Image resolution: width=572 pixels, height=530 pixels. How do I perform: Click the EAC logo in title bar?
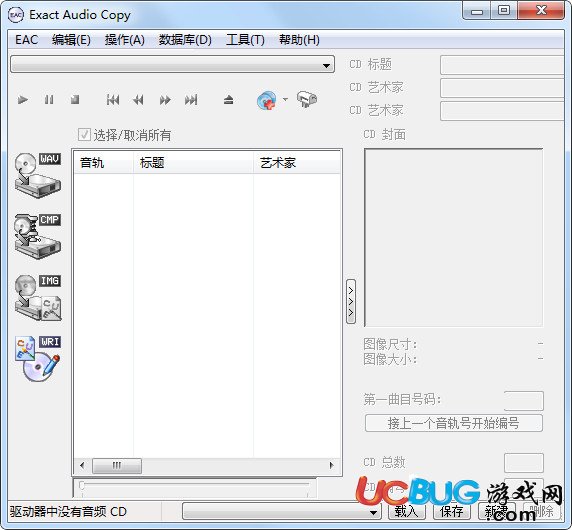pos(16,15)
